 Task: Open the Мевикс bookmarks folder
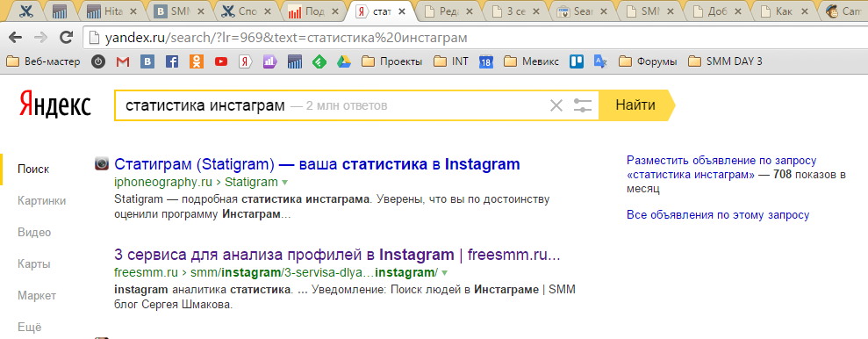(532, 61)
